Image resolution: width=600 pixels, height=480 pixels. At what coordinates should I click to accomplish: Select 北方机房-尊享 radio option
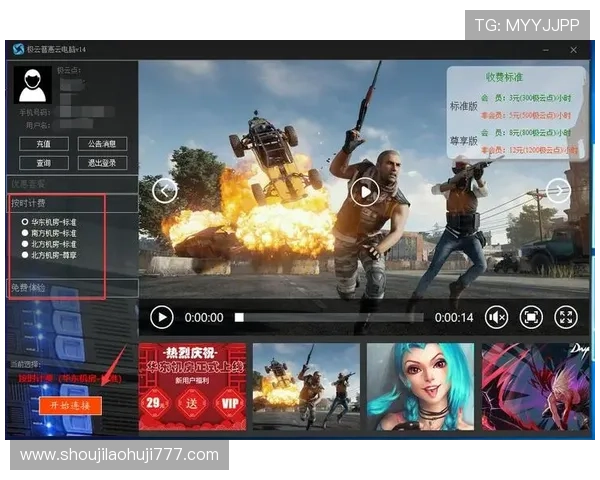click(x=25, y=255)
